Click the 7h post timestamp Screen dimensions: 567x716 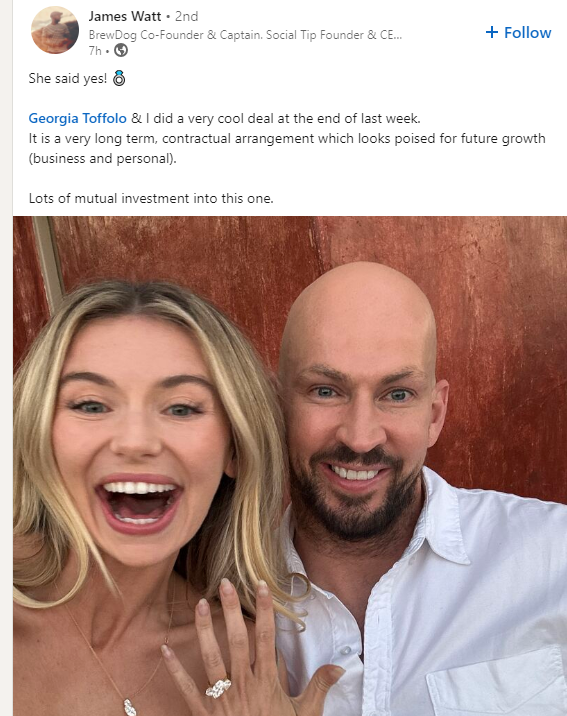[x=95, y=50]
